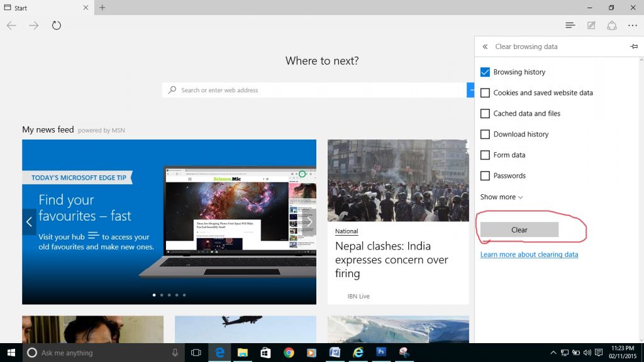Open the Windows Start menu
644x362 pixels.
point(11,353)
